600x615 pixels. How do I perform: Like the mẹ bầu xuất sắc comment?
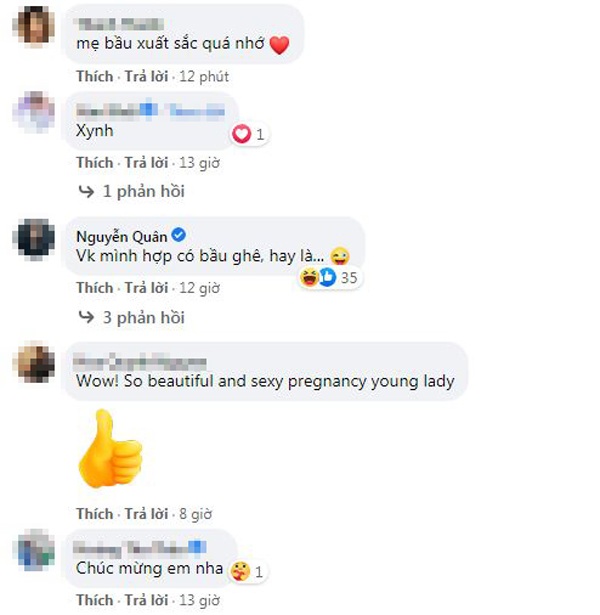click(95, 76)
